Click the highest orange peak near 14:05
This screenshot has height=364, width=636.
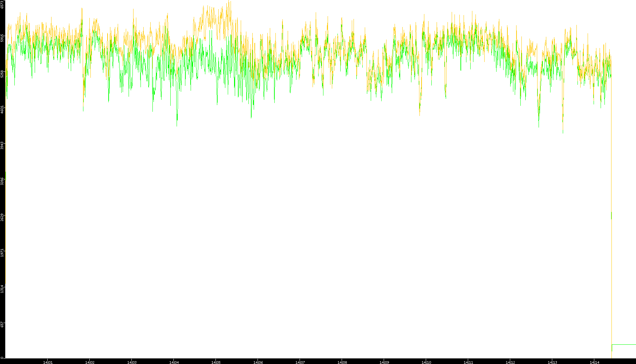(229, 2)
